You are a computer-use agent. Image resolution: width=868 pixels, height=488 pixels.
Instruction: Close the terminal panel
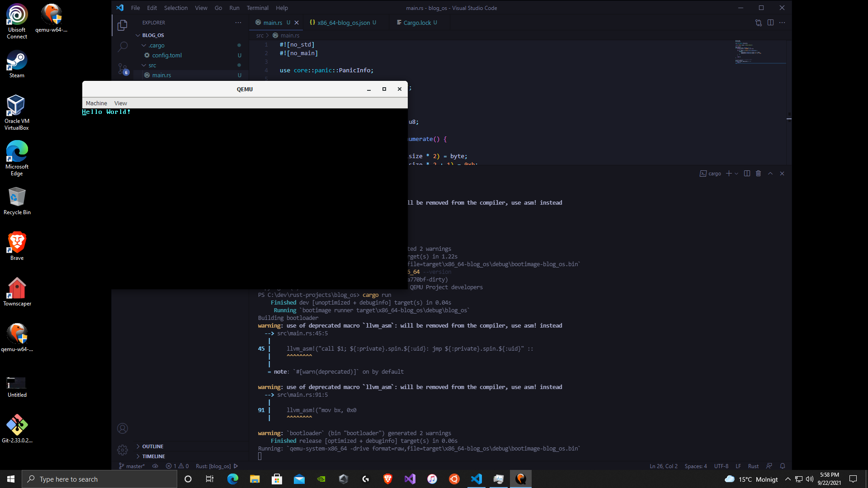782,174
